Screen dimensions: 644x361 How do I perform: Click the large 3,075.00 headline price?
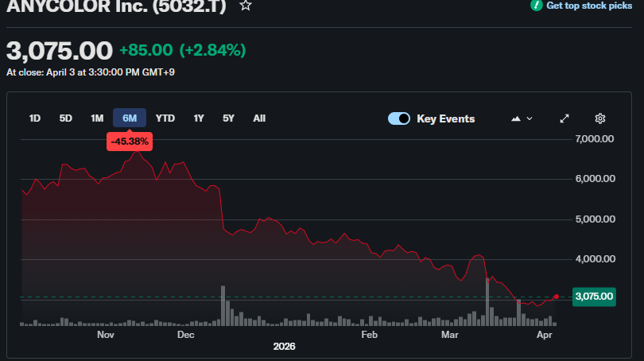pos(59,51)
